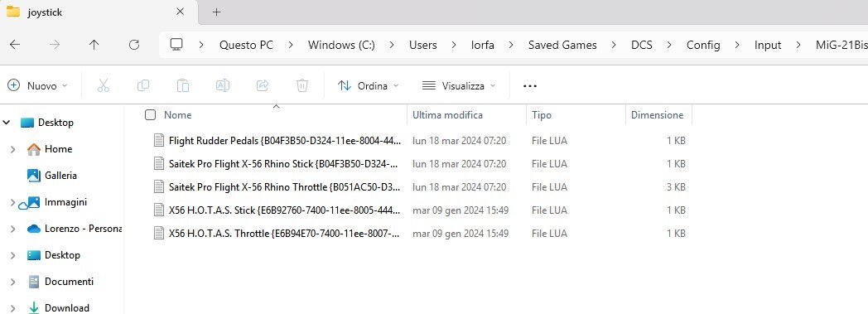The width and height of the screenshot is (868, 314).
Task: Refresh the current folder view
Action: 134,45
